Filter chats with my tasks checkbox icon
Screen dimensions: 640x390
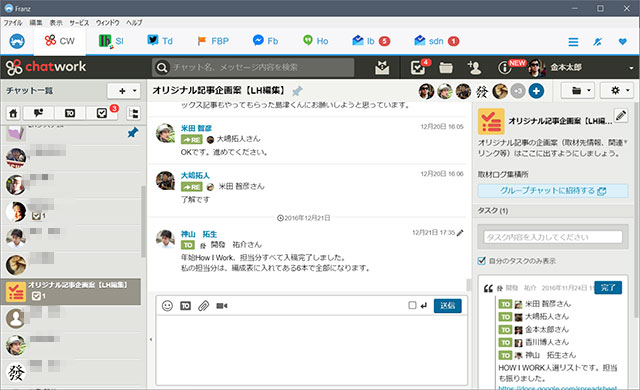(x=102, y=113)
